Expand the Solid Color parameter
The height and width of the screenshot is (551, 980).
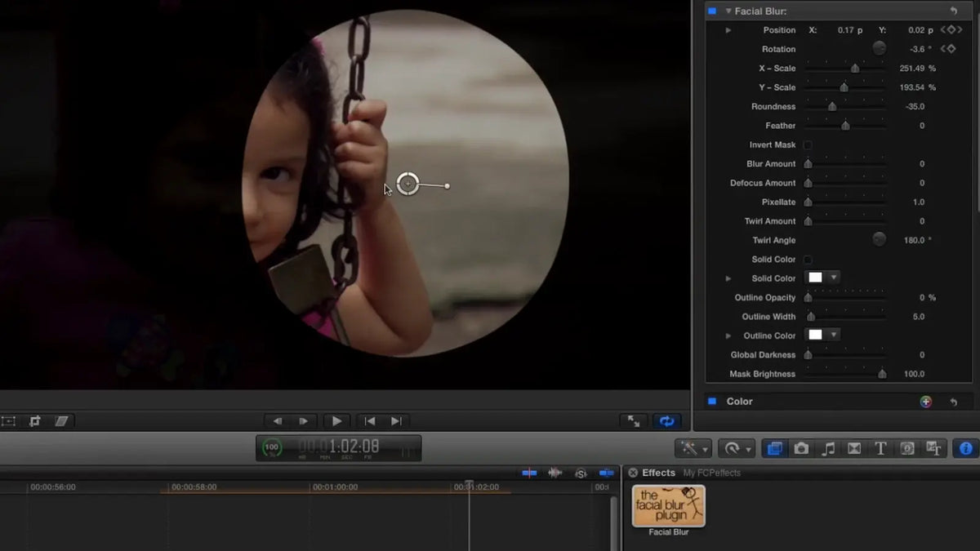pos(728,278)
